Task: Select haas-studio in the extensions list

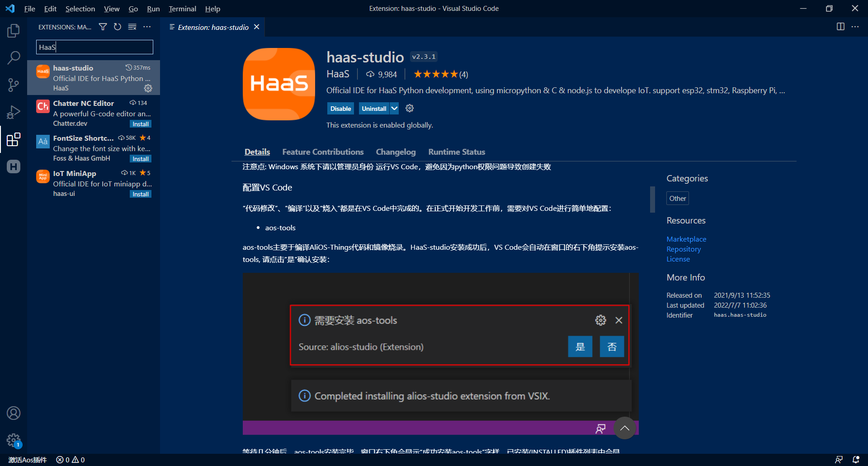Action: tap(94, 77)
